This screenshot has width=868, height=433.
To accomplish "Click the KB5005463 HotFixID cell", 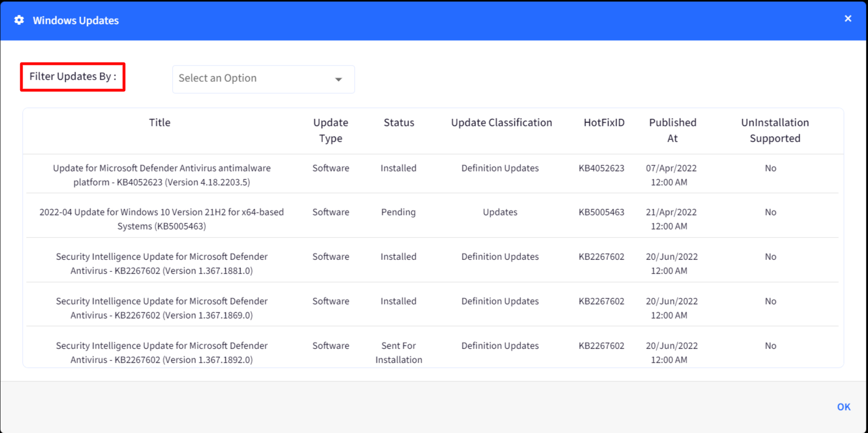I will coord(601,213).
